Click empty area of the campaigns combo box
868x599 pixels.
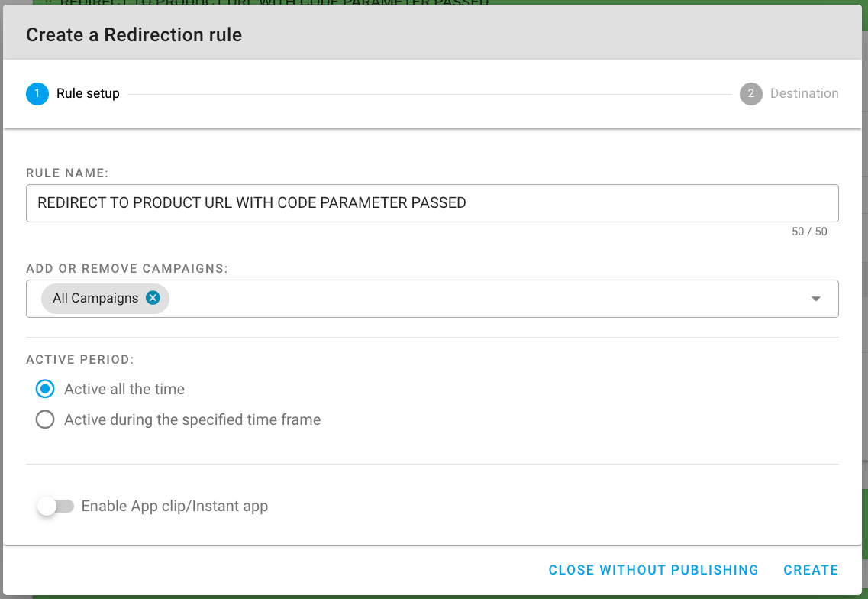pos(489,299)
